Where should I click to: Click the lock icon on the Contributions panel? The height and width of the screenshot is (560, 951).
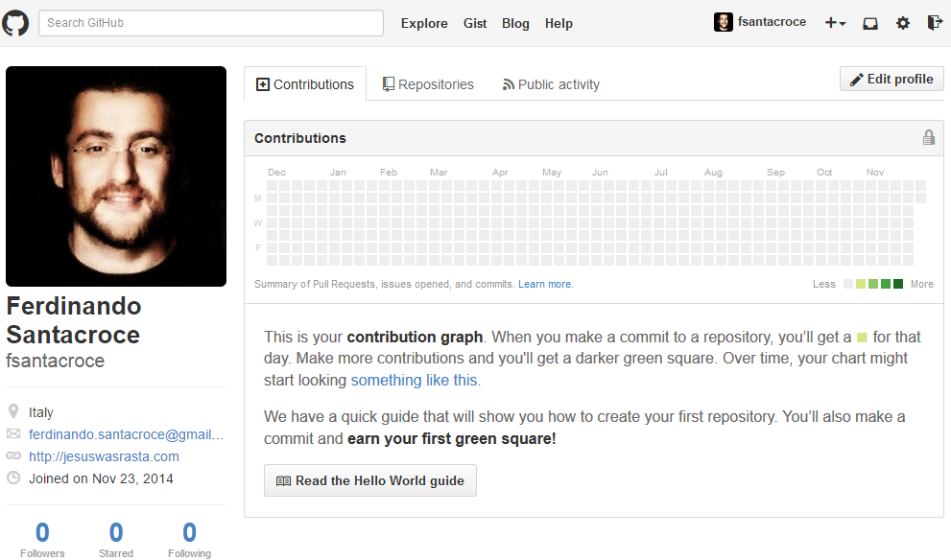[x=928, y=137]
